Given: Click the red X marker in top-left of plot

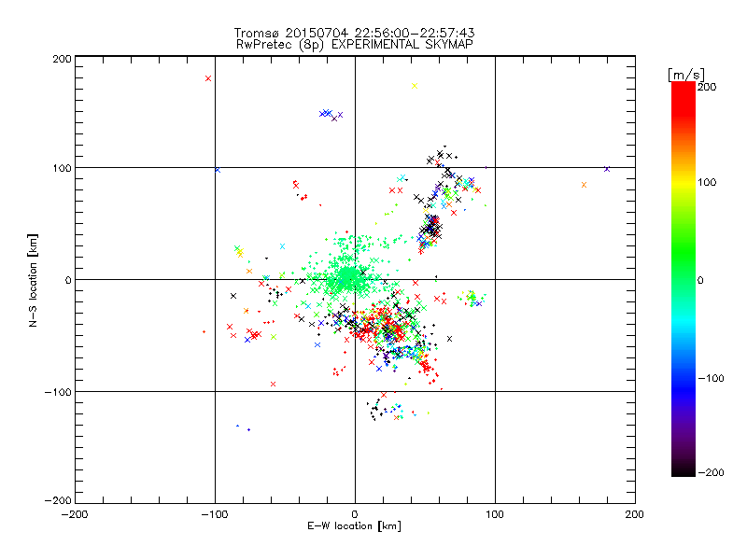Looking at the screenshot, I should click(x=208, y=78).
